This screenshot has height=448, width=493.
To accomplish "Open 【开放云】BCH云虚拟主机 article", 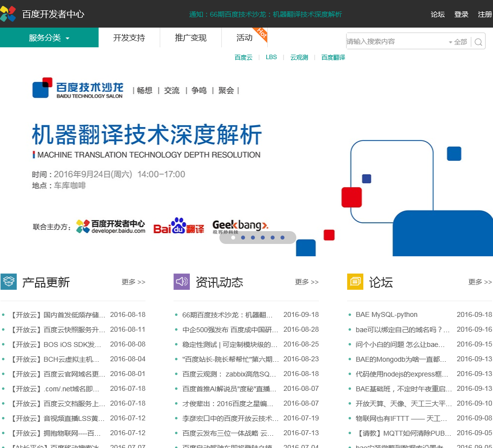I will pyautogui.click(x=54, y=359).
